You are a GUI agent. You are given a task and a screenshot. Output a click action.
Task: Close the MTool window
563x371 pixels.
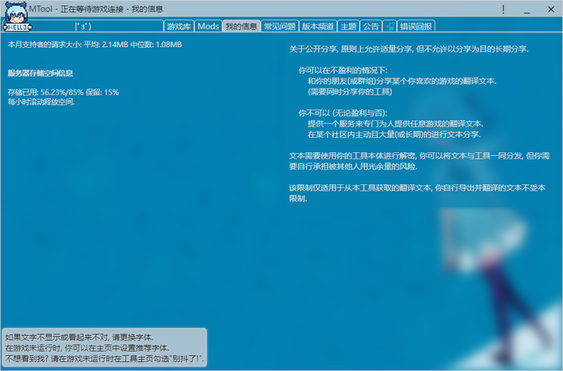551,9
